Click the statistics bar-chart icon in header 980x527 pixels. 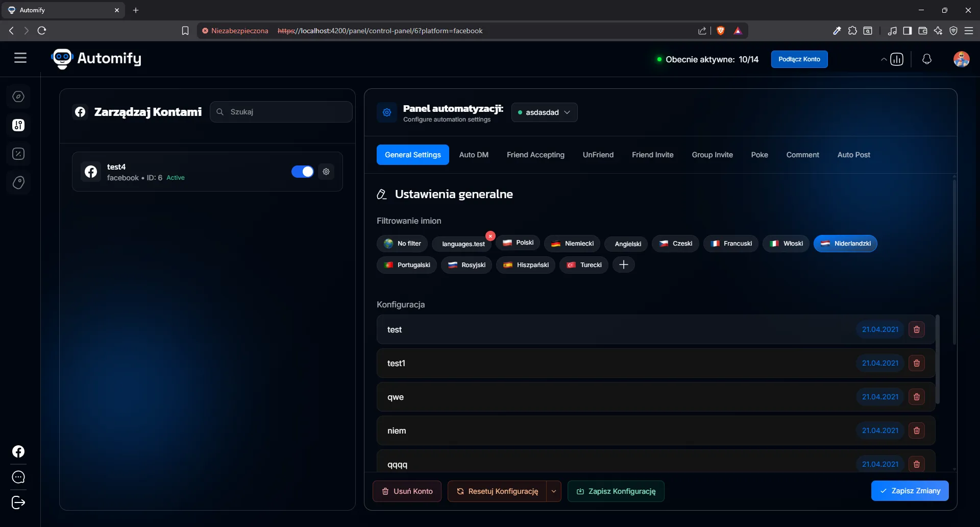pyautogui.click(x=896, y=59)
